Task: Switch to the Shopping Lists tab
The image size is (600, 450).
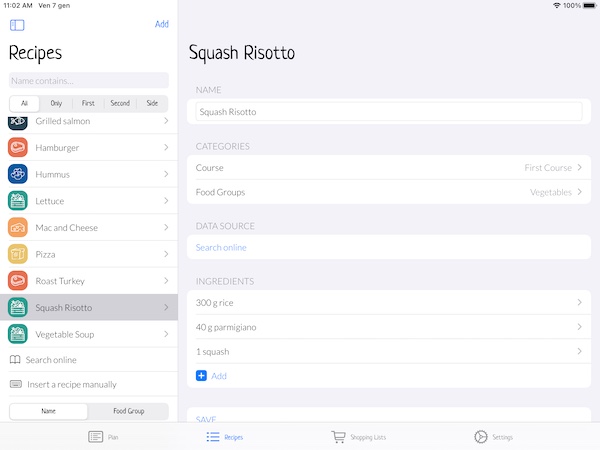Action: click(359, 437)
